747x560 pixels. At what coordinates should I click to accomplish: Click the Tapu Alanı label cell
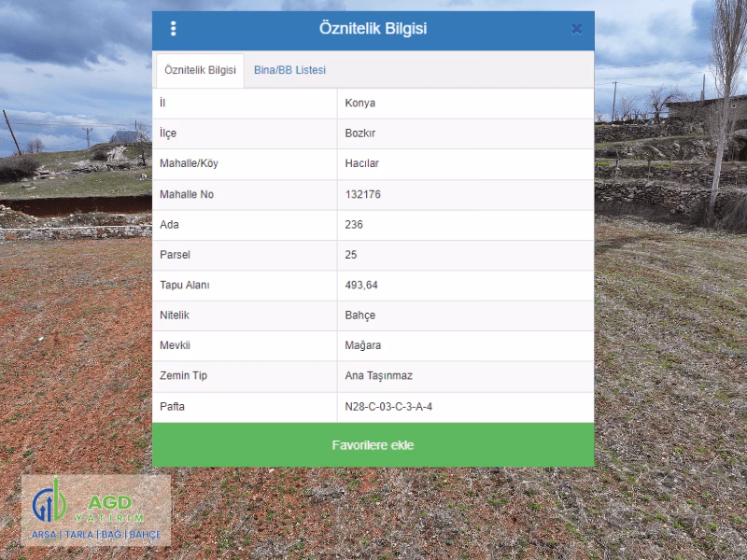245,286
